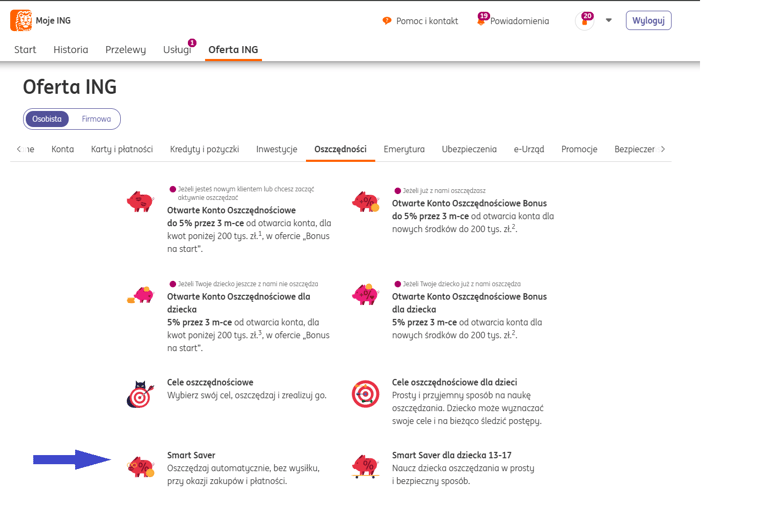Click piggy icon for Konto Oszczędnościowe dla dziecka
Screen dimensions: 780x506
pos(140,295)
